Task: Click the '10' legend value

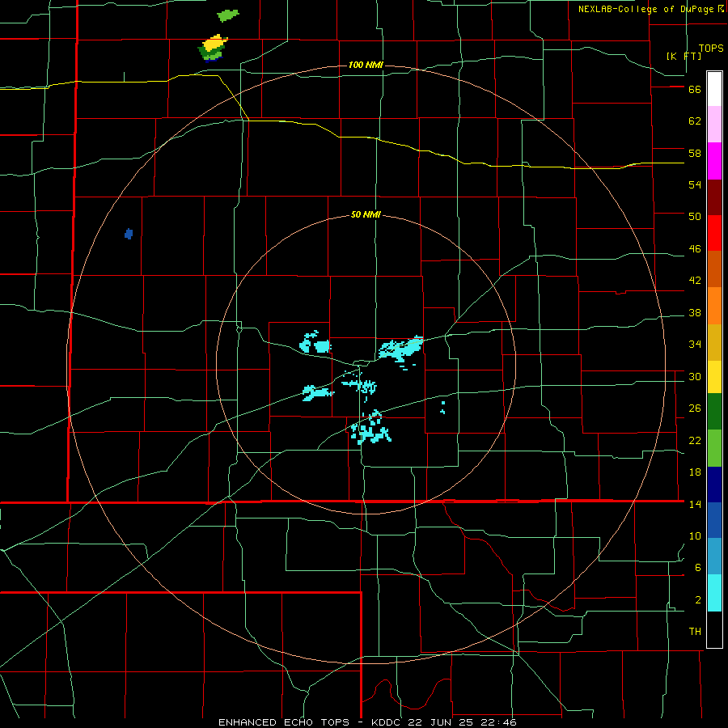Action: point(695,536)
